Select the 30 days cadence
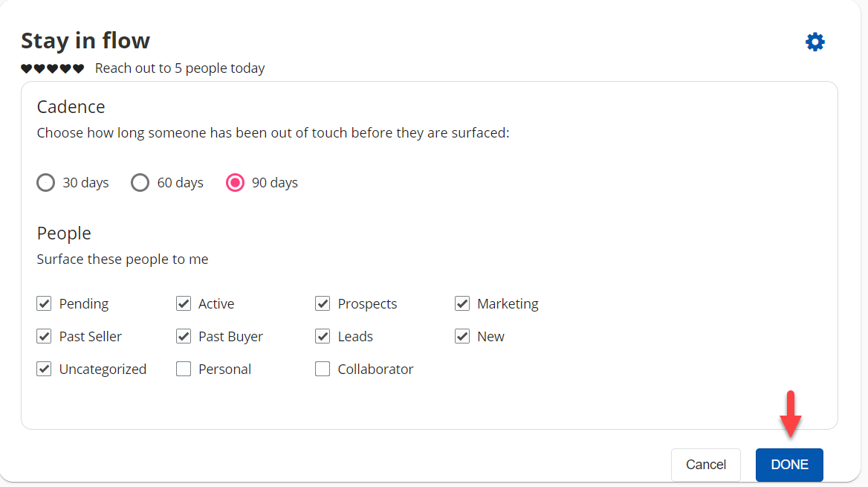Screen dimensions: 868x487 (46, 183)
